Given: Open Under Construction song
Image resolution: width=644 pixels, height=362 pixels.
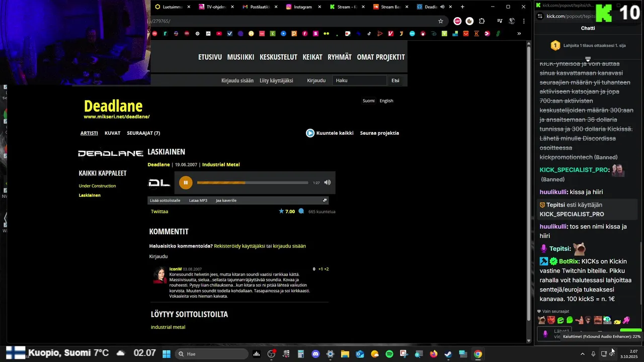Looking at the screenshot, I should click(x=97, y=186).
